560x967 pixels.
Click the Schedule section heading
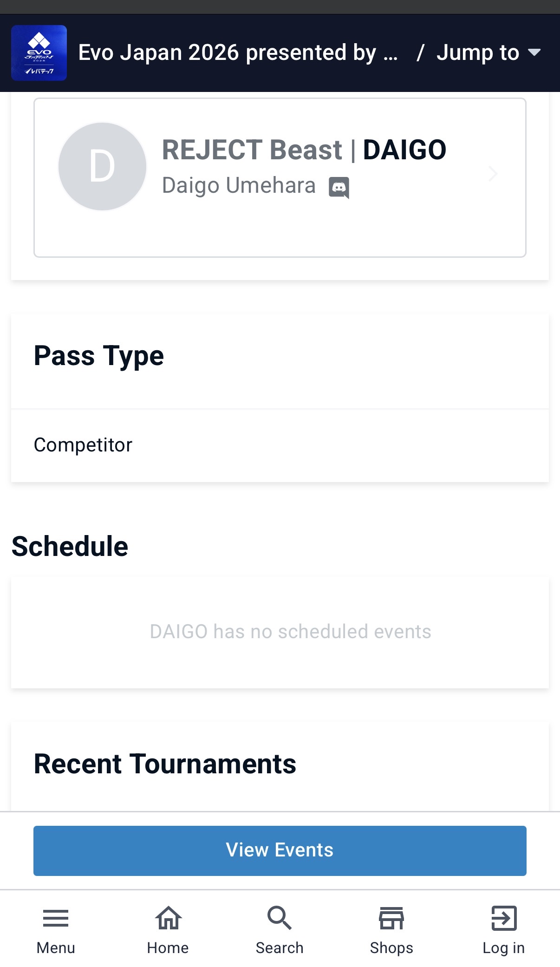70,546
